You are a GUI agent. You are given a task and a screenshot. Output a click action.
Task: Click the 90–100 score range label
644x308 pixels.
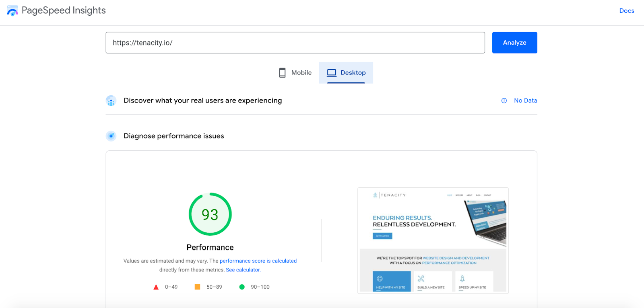click(x=260, y=287)
